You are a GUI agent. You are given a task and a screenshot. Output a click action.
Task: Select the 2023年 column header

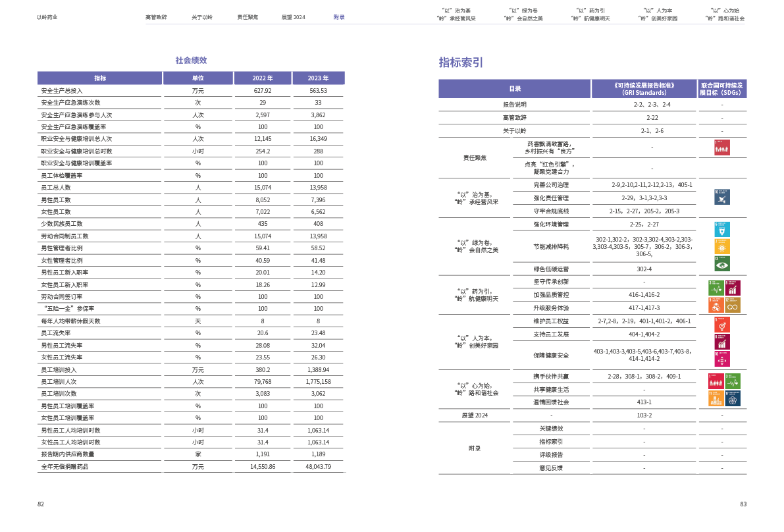pyautogui.click(x=318, y=78)
